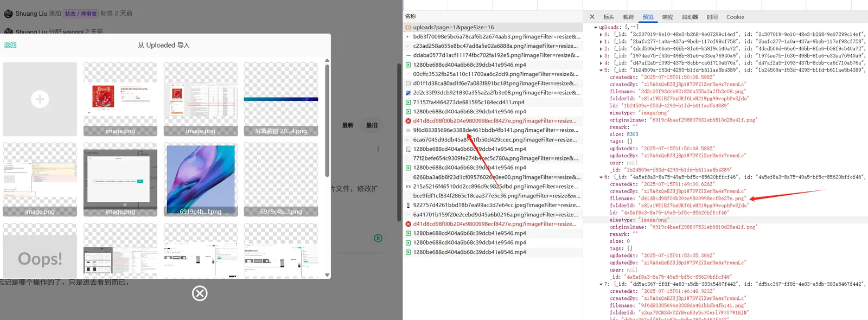Viewport: 868px width, 320px height.
Task: Switch to the 启动器 tab
Action: pyautogui.click(x=690, y=17)
